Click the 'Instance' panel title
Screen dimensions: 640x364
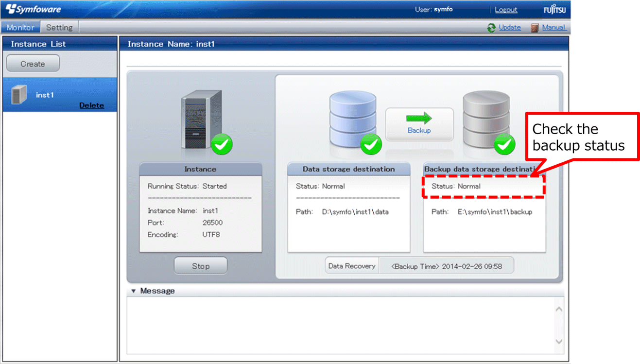click(200, 169)
